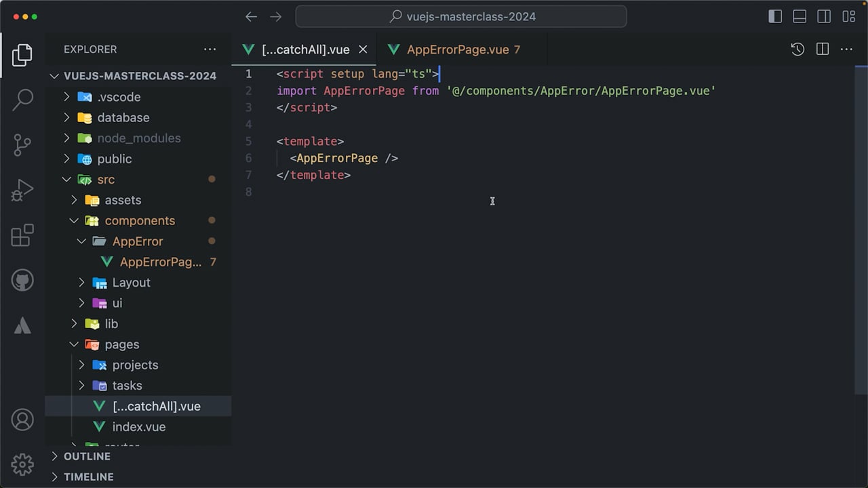Go forward with the right arrow
The width and height of the screenshot is (868, 488).
coord(275,17)
